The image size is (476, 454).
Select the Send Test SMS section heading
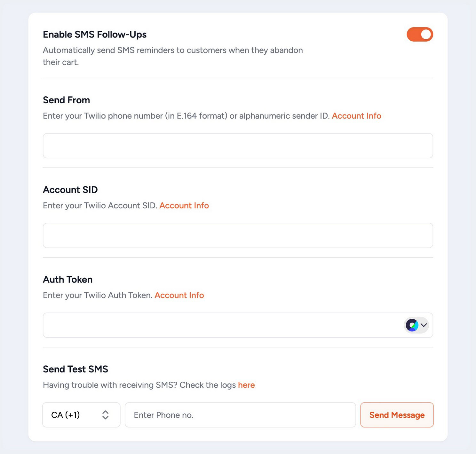click(75, 369)
